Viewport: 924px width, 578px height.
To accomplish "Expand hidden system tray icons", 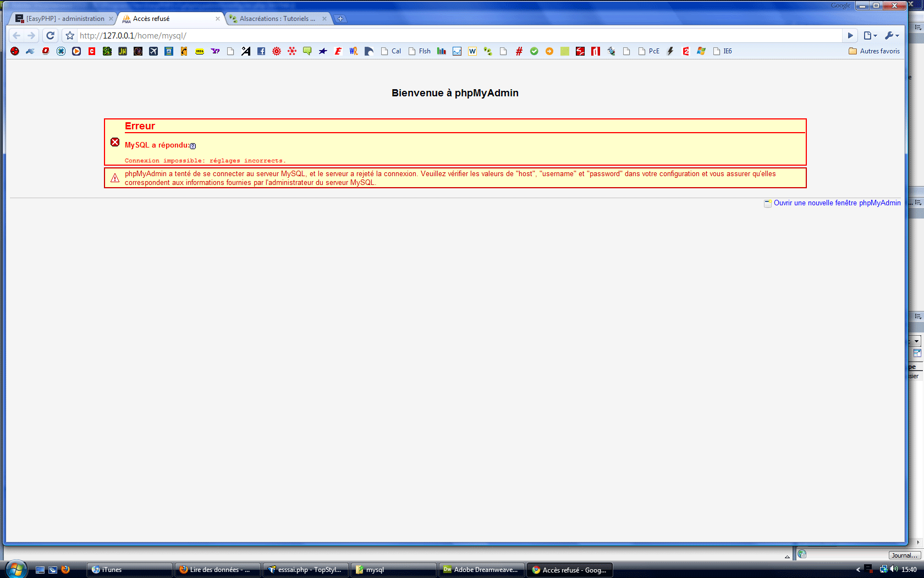I will [x=858, y=570].
